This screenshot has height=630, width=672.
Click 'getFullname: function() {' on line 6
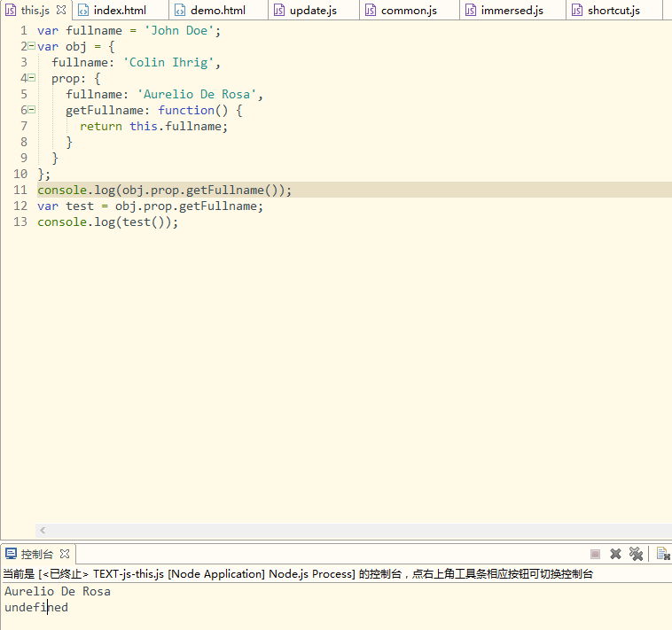click(x=154, y=111)
